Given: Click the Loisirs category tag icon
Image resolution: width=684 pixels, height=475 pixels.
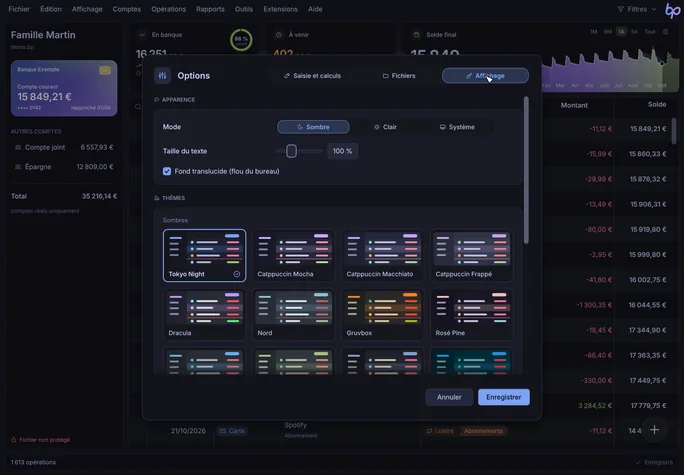Looking at the screenshot, I should 429,431.
